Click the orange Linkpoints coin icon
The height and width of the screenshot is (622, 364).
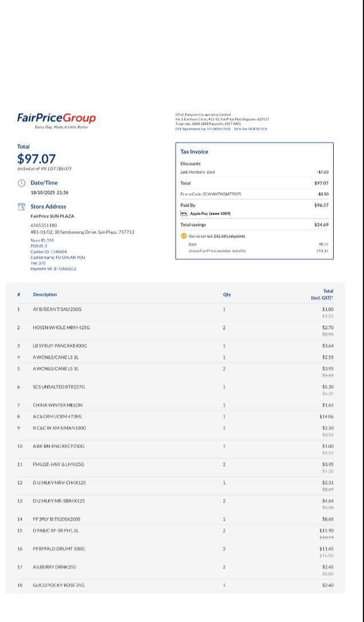point(183,236)
